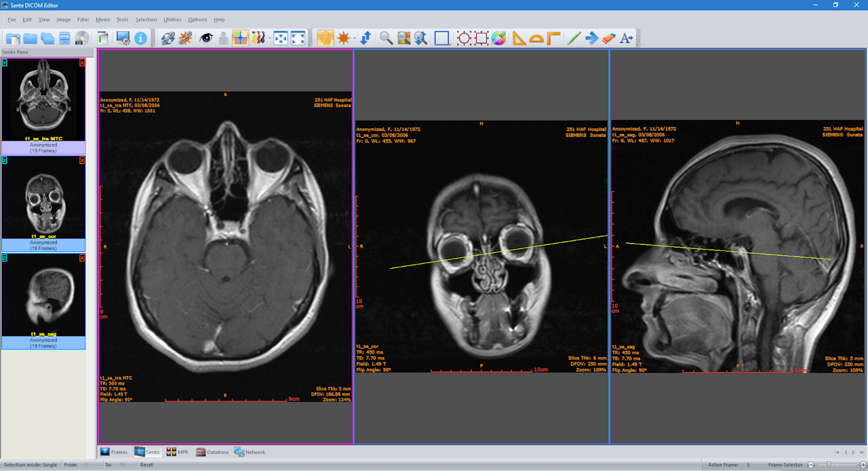This screenshot has height=471, width=868.
Task: Click the monitor settings icon
Action: click(123, 38)
